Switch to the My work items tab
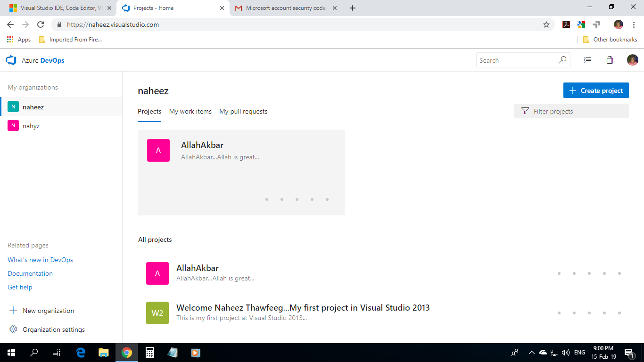Screen dimensions: 644x362 [190, 111]
